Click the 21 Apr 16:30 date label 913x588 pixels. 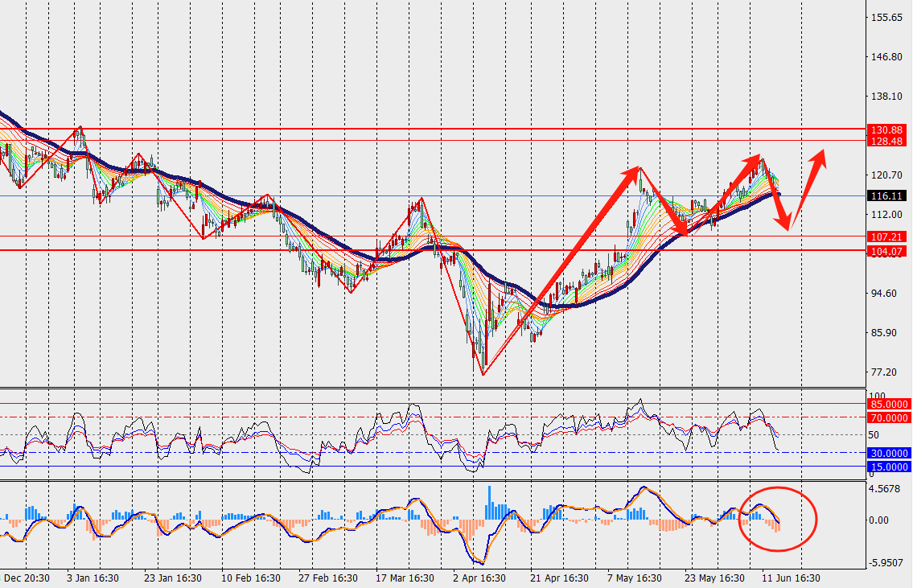point(559,578)
